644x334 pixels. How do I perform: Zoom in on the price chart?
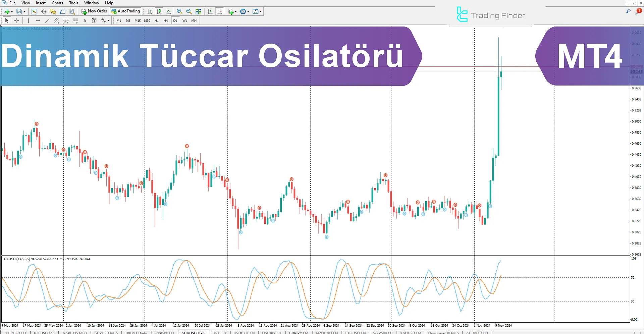[x=179, y=11]
